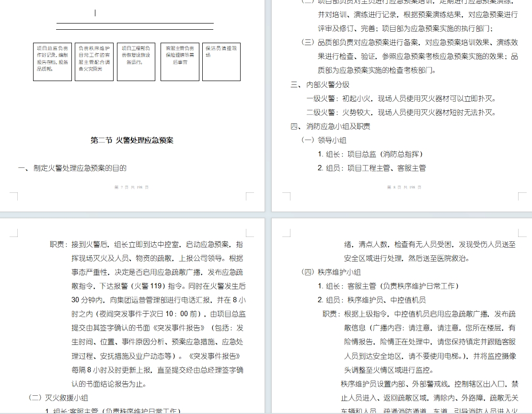Click the heading 四、消防应急小组及职责
This screenshot has height=414, width=532.
[x=330, y=127]
